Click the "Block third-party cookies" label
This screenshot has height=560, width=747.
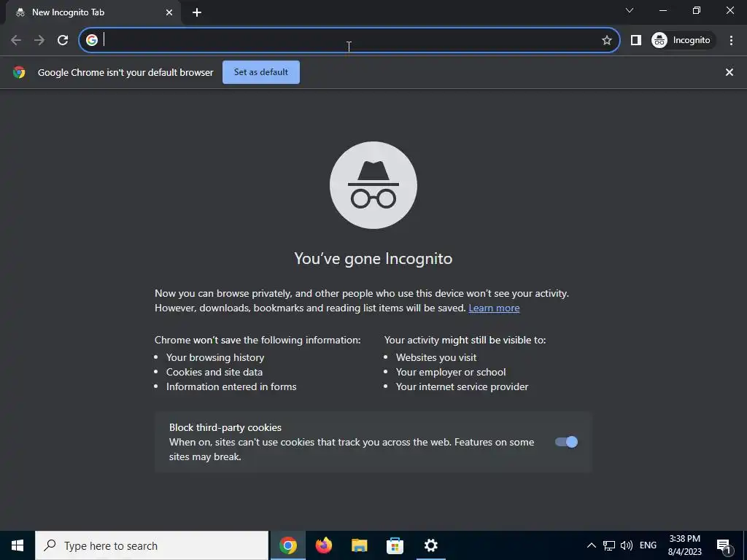click(x=225, y=427)
